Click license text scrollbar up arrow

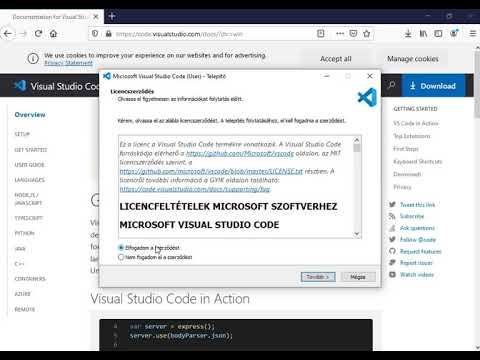click(x=357, y=140)
